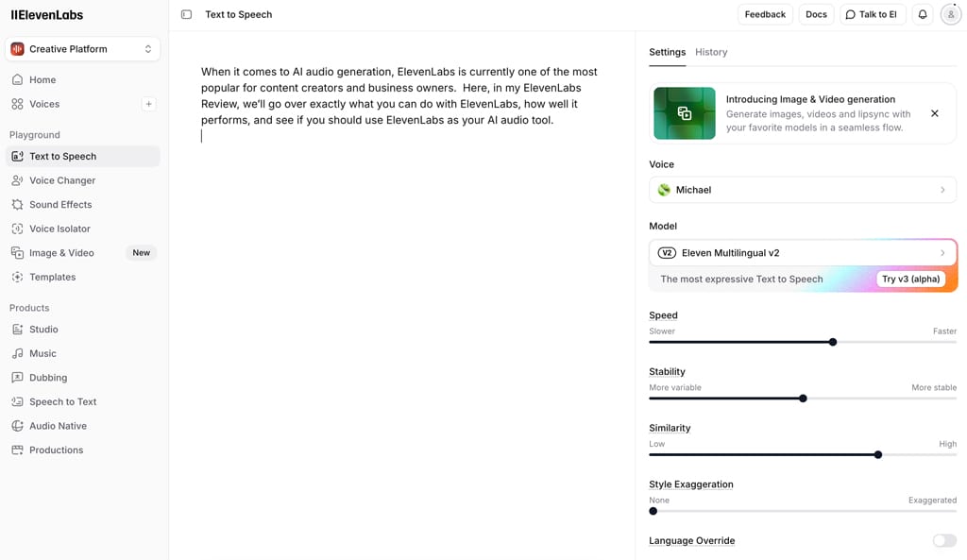Click the Feedback button

coord(765,14)
